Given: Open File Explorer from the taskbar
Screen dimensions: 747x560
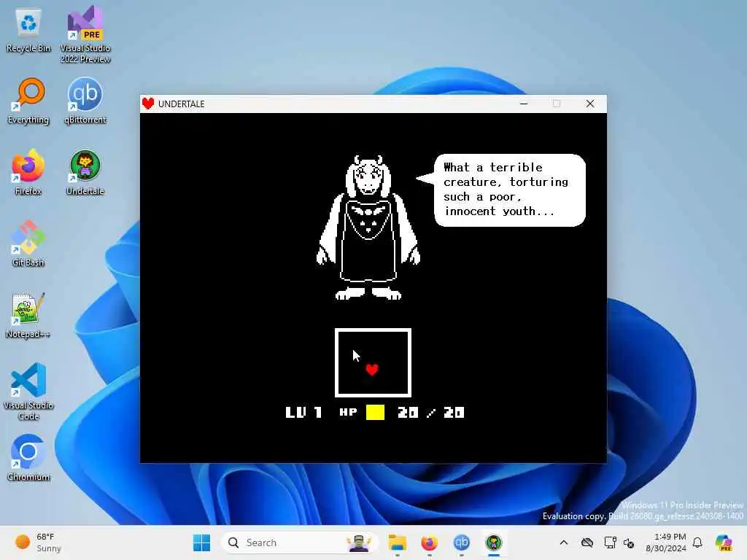Looking at the screenshot, I should (397, 542).
